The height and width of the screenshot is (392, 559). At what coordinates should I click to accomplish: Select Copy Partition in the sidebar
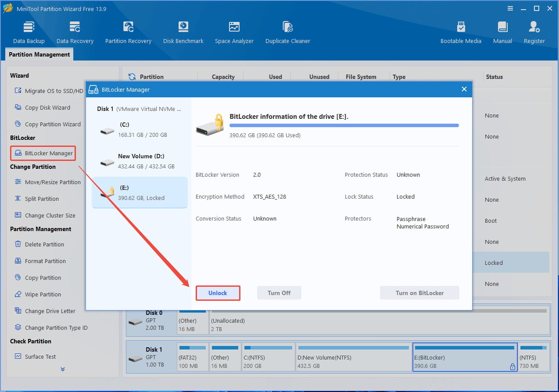coord(38,278)
